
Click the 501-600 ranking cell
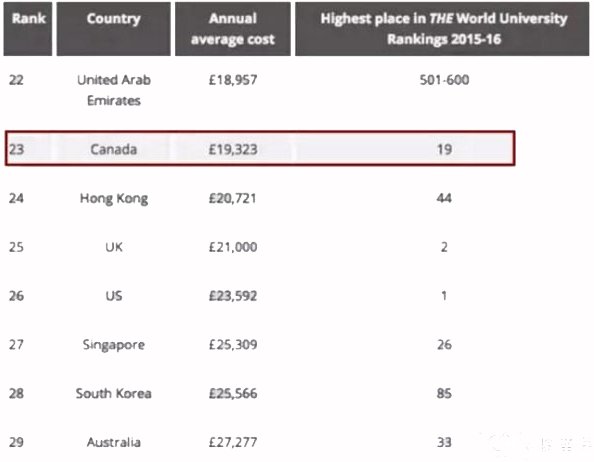pyautogui.click(x=444, y=80)
